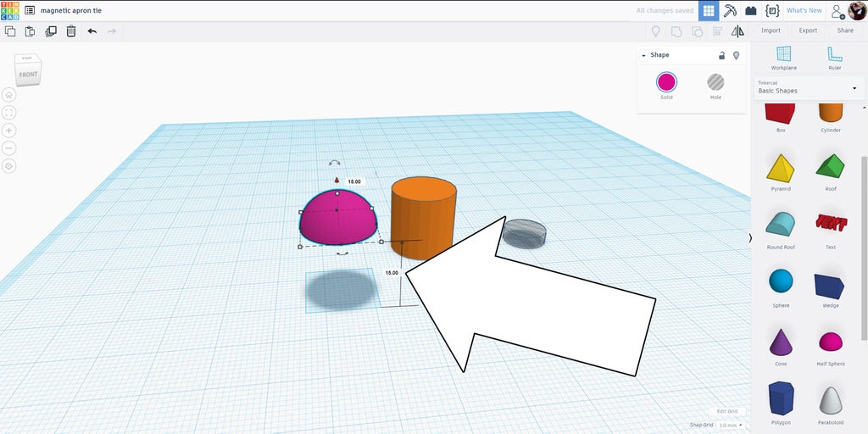
Task: Zoom out with minus button
Action: tap(8, 148)
